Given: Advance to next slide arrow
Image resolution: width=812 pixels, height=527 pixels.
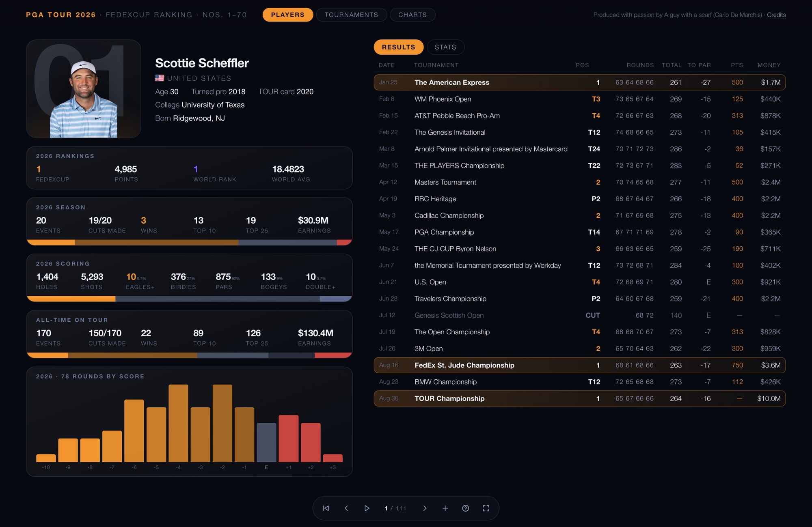Looking at the screenshot, I should 425,508.
